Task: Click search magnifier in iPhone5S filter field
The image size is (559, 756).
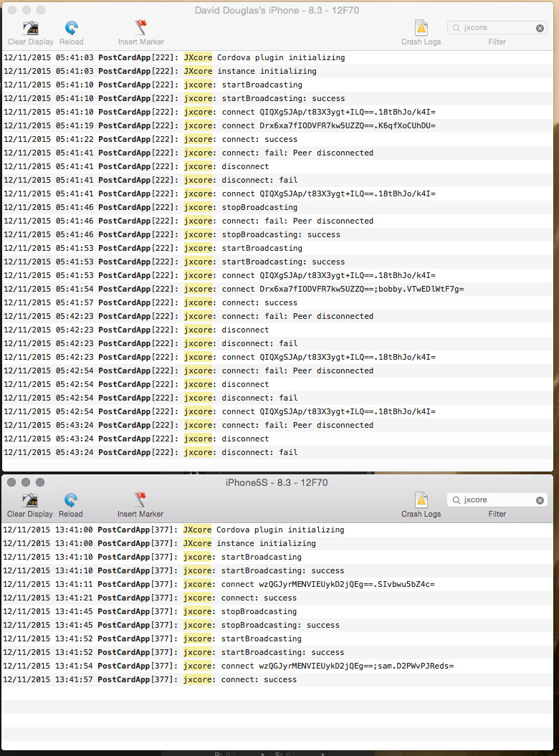Action: coord(456,500)
